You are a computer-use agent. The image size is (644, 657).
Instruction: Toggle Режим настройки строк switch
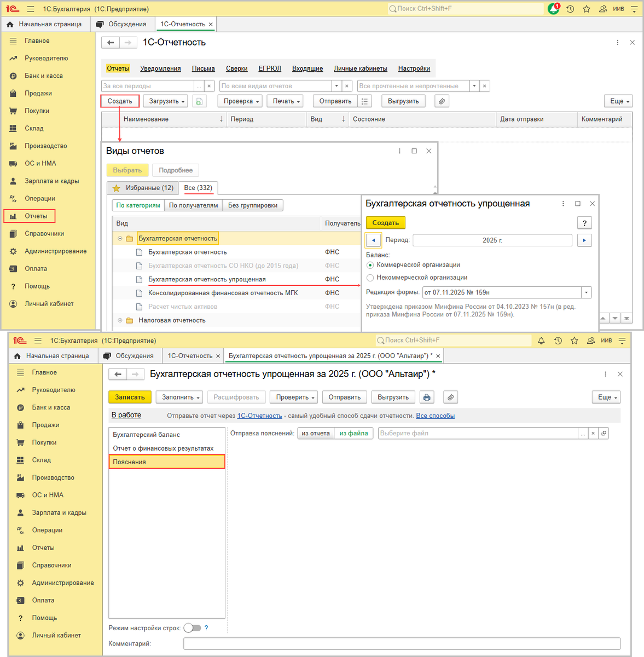point(193,628)
